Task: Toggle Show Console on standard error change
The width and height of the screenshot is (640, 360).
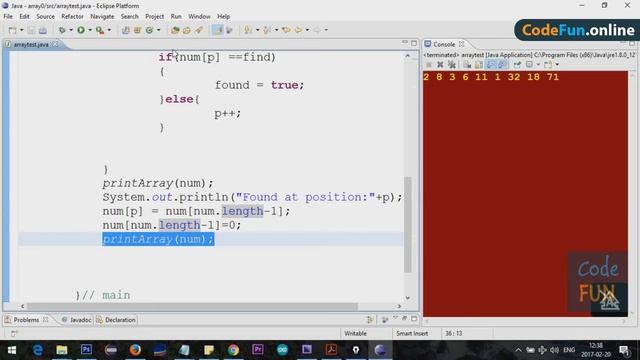Action: [502, 64]
